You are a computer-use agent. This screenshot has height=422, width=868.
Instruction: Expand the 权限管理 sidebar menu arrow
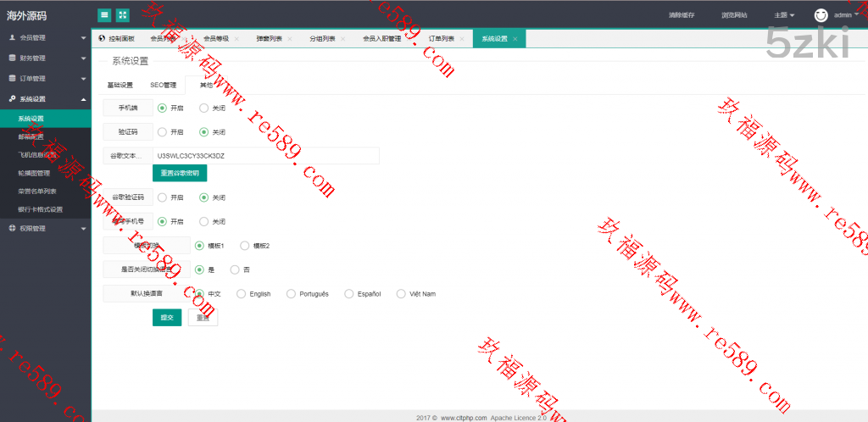click(84, 229)
